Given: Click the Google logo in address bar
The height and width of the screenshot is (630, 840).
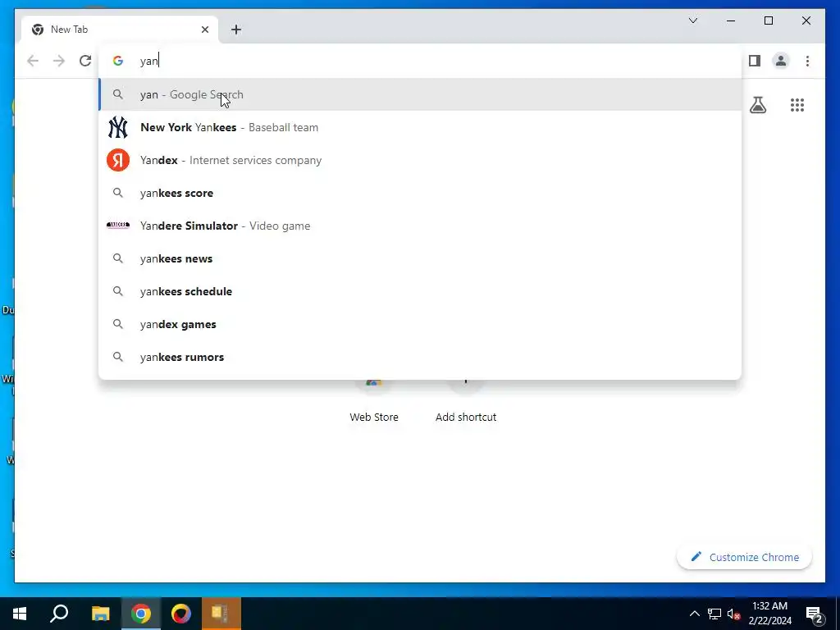Looking at the screenshot, I should pos(118,61).
